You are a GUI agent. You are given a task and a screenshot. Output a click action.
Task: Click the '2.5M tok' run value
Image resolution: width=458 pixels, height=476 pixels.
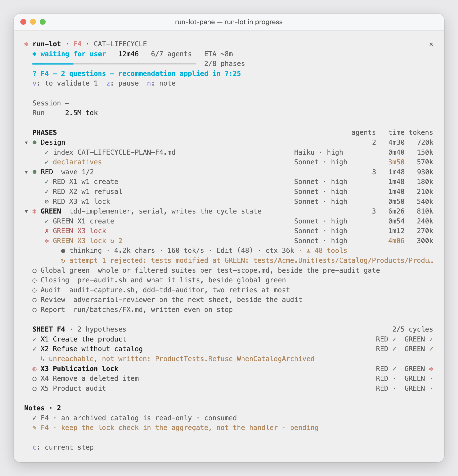(82, 113)
